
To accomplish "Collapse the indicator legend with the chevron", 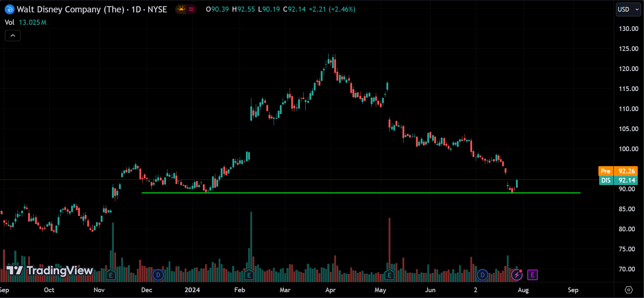I will (x=13, y=36).
